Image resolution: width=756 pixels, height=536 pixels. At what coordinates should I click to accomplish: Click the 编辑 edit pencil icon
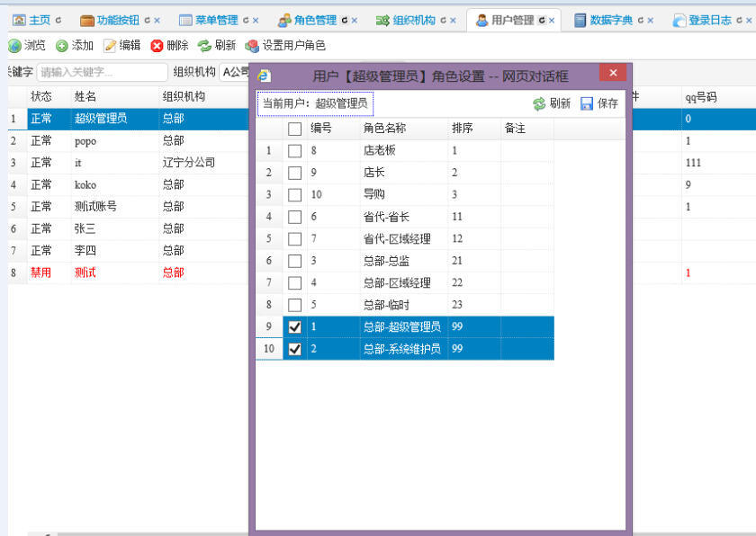click(110, 46)
